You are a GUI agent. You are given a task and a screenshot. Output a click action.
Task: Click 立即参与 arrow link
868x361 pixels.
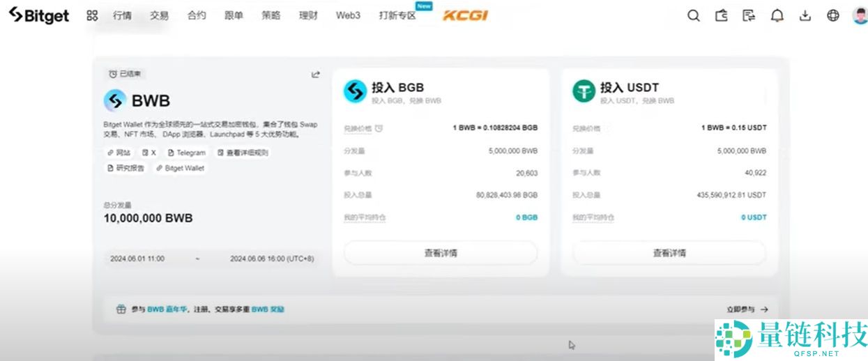coord(747,309)
